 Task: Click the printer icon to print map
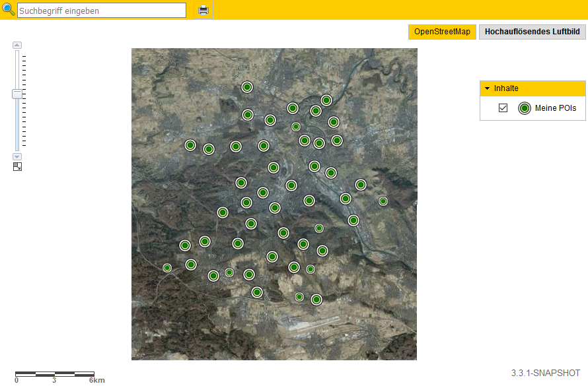pos(203,10)
